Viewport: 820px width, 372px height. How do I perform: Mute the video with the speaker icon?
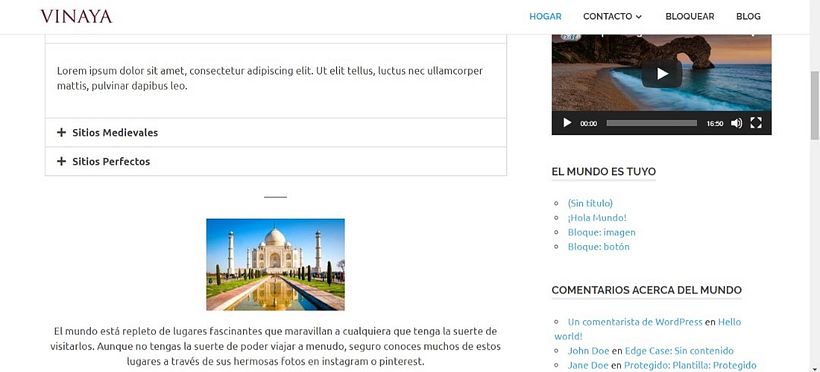736,123
